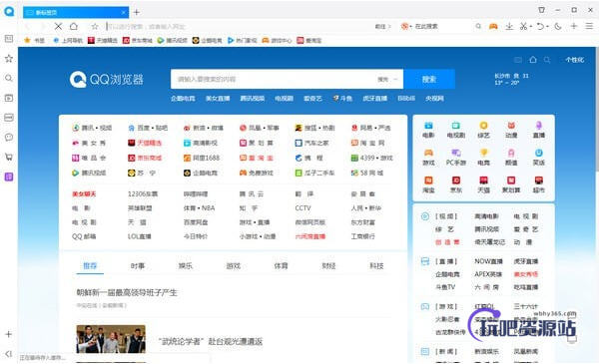Open the 12306 ticket link
The image size is (603, 364).
[x=143, y=194]
